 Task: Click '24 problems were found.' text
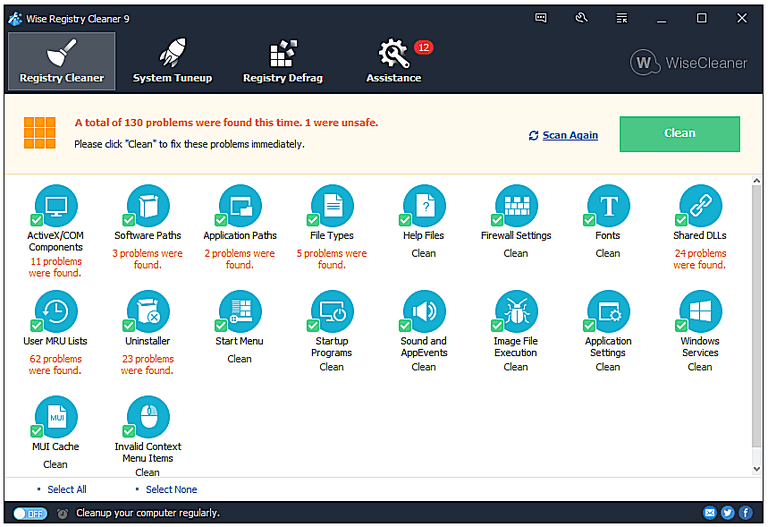[x=700, y=259]
